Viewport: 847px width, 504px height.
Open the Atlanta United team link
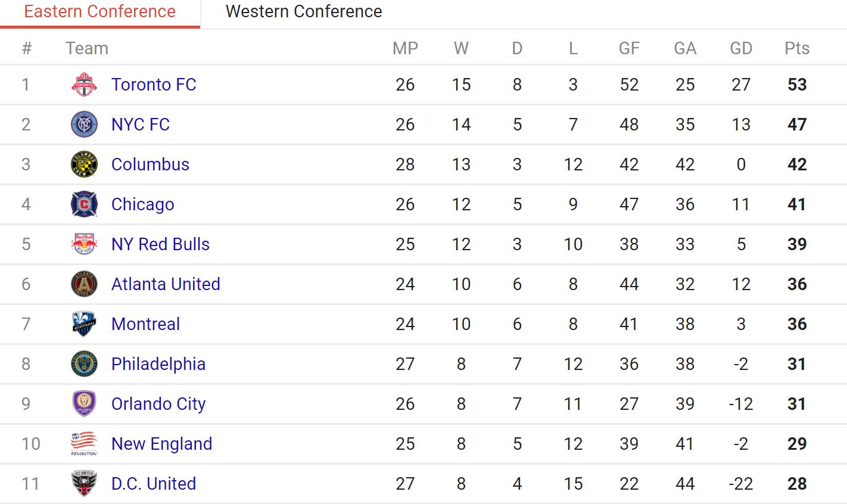tap(166, 284)
